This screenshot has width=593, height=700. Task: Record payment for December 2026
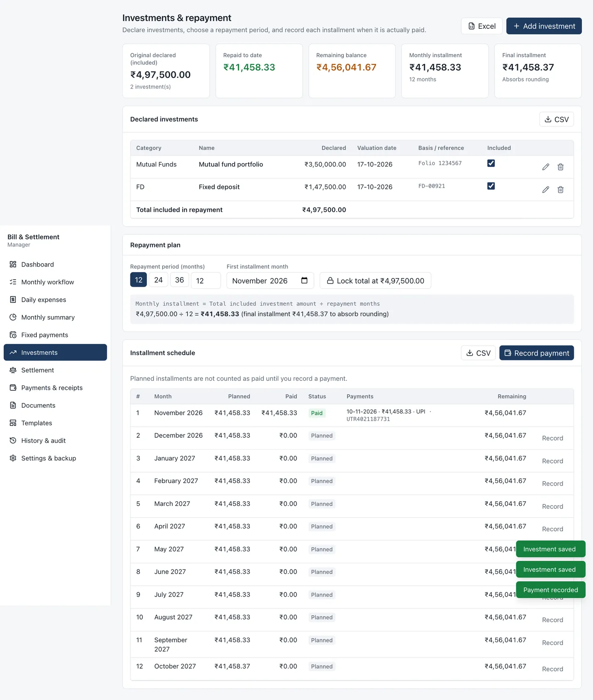[552, 438]
